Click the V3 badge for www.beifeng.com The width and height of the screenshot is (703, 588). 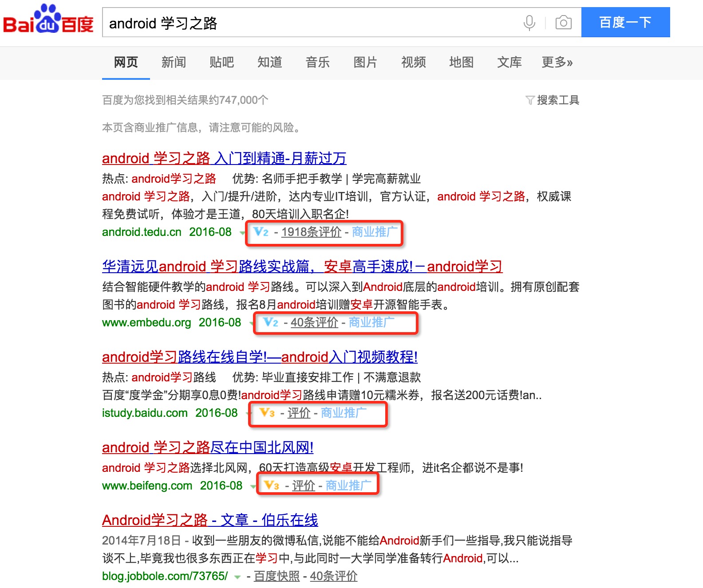tap(272, 486)
